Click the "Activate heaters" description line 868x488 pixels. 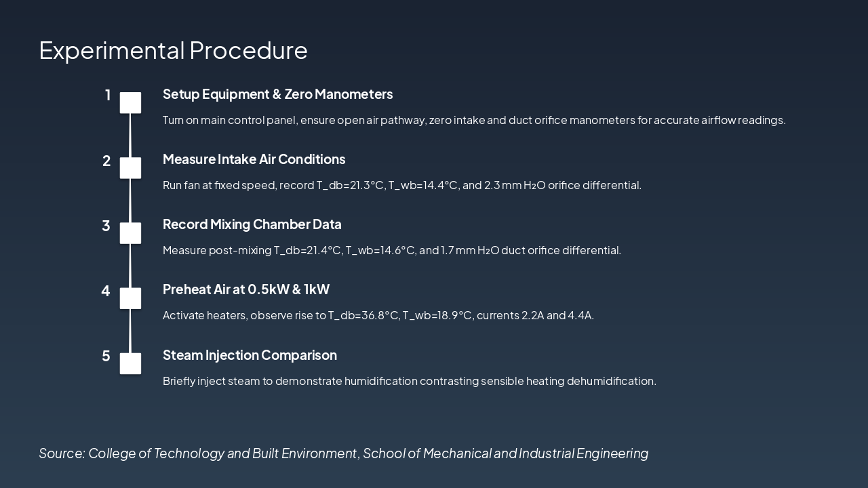[x=378, y=315]
